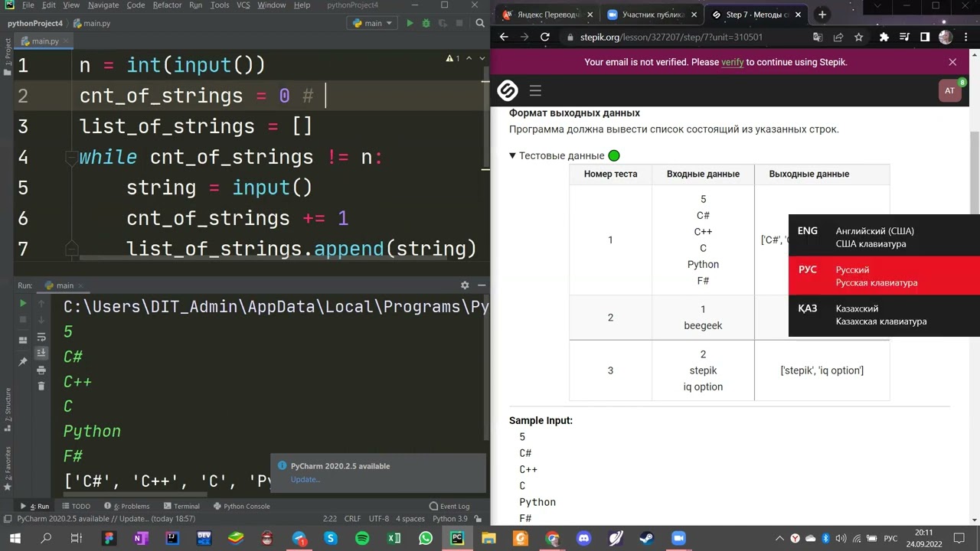Open the AT profile avatar menu

949,90
